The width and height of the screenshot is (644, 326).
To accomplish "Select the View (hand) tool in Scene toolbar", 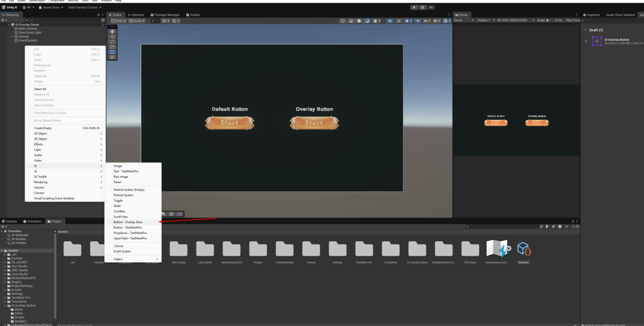I will 112,31.
